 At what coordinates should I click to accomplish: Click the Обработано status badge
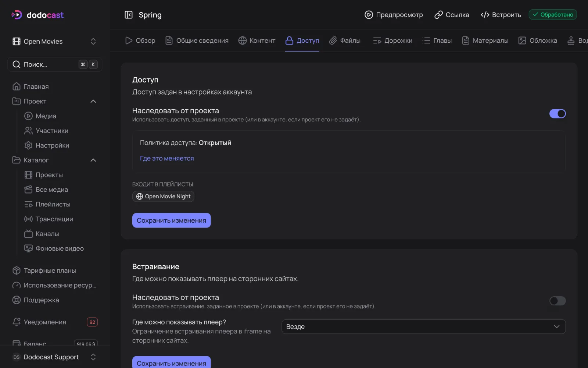[553, 15]
